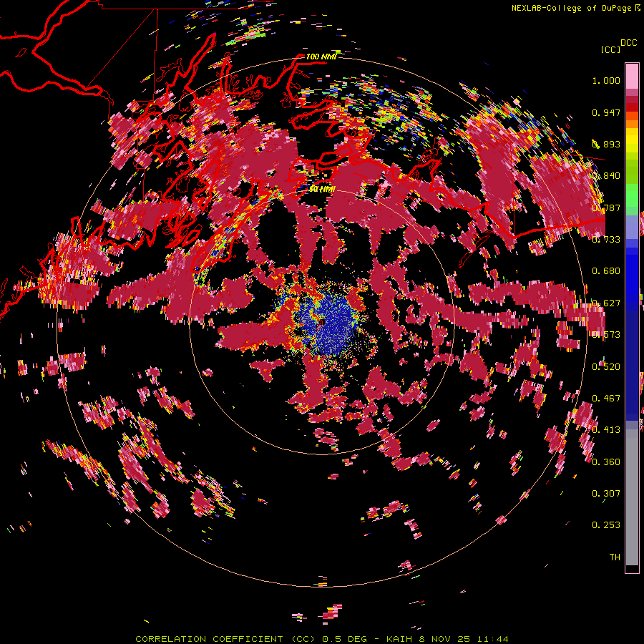This screenshot has width=644, height=644.
Task: Select the 0.733 scale value
Action: (606, 240)
